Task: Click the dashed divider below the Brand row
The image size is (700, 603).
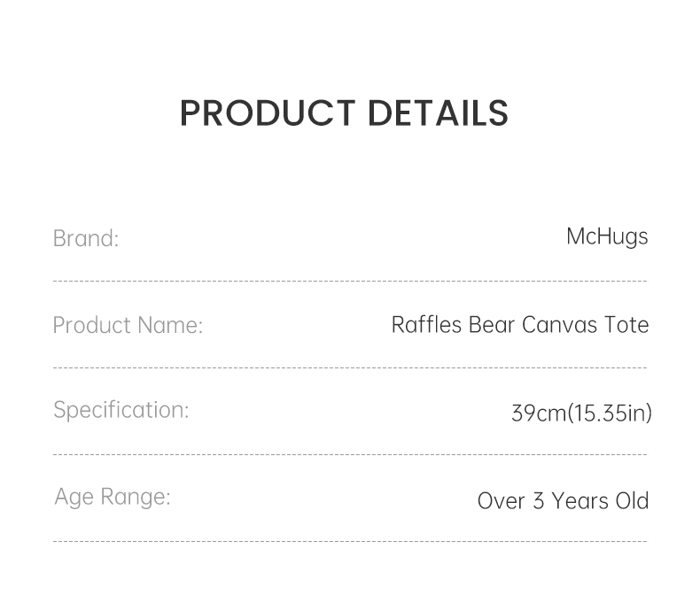Action: [x=350, y=282]
